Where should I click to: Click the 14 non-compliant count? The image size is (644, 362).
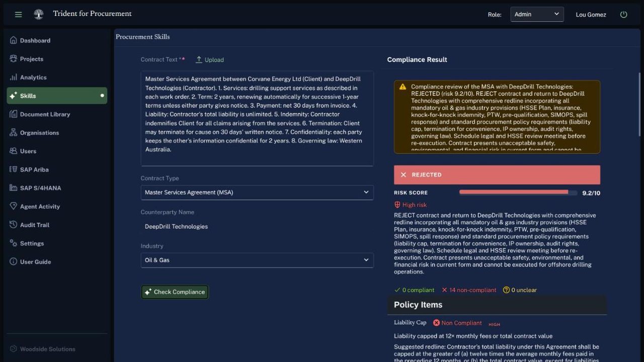(469, 290)
